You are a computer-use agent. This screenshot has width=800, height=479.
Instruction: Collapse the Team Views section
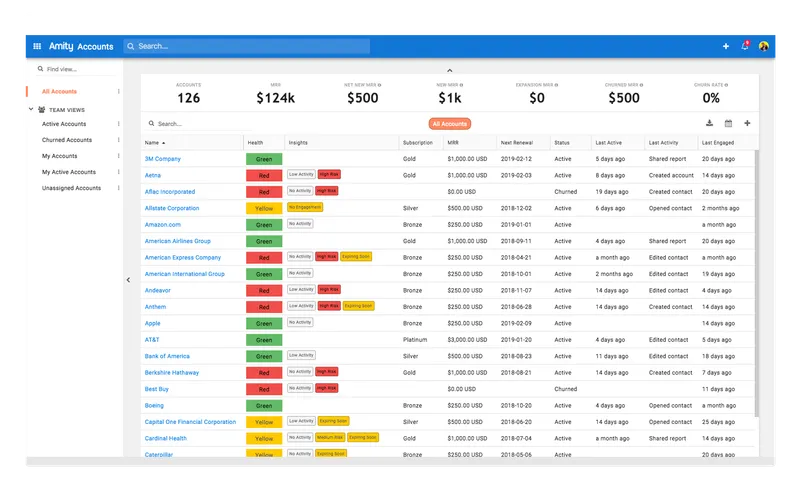(31, 109)
